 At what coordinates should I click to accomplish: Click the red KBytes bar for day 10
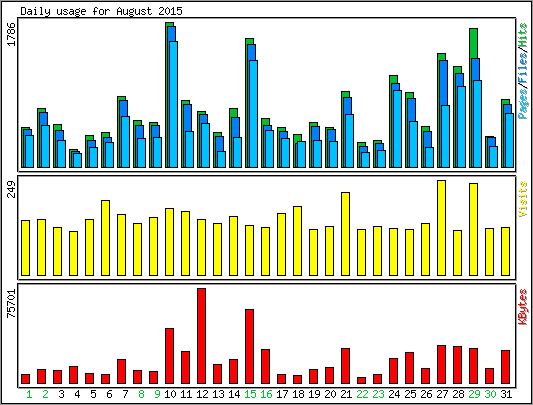point(170,356)
